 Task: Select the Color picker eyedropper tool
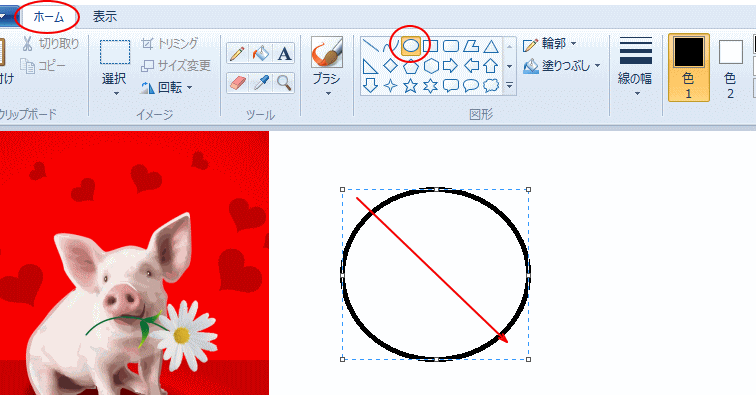pyautogui.click(x=260, y=83)
